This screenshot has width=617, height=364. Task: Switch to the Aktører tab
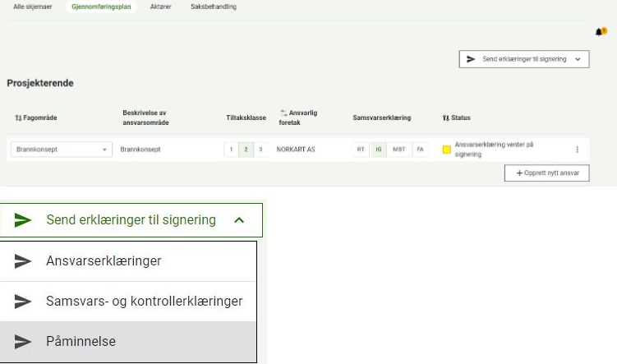coord(161,7)
